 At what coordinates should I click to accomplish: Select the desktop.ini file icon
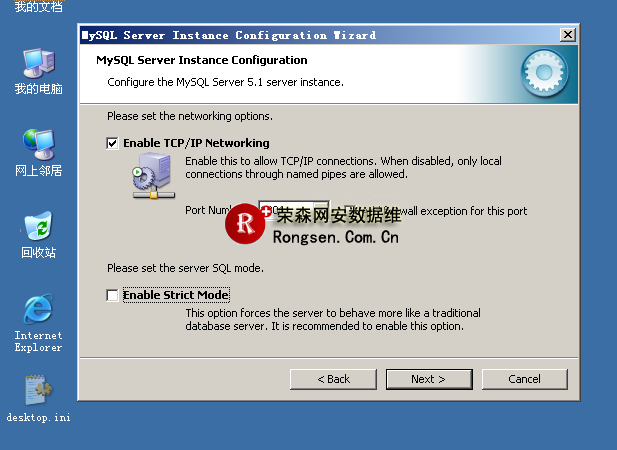(38, 391)
